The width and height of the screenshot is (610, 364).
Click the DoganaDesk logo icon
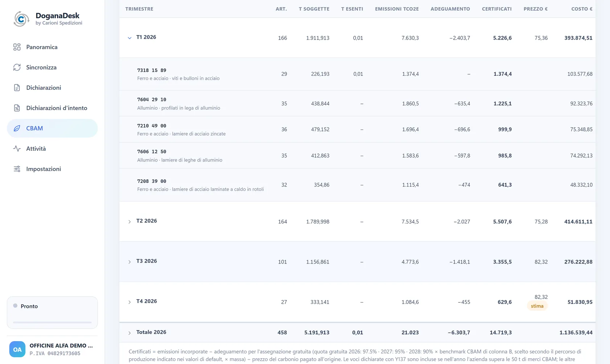point(21,19)
